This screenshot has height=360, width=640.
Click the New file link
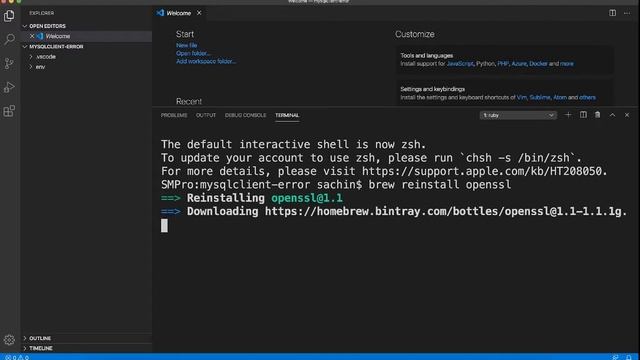coord(187,45)
